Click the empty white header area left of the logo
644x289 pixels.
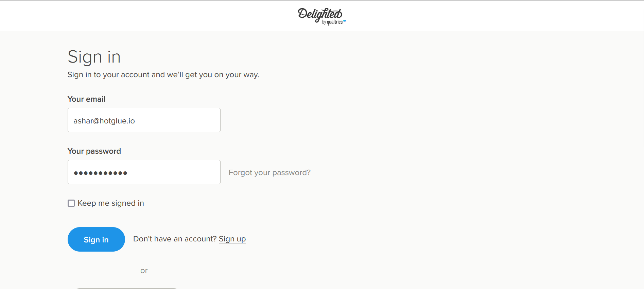146,16
